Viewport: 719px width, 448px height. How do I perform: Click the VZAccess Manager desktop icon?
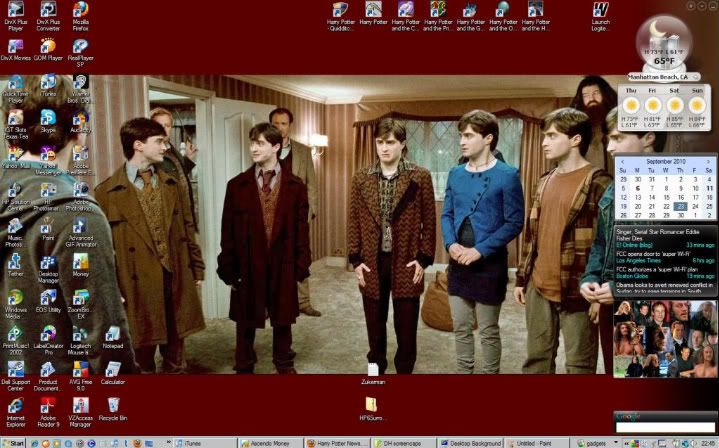(x=81, y=413)
